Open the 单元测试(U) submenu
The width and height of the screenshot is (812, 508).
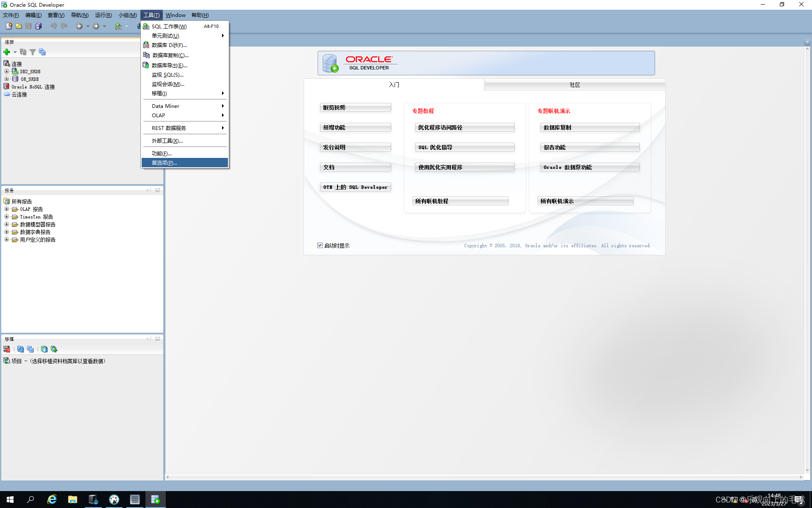[185, 36]
